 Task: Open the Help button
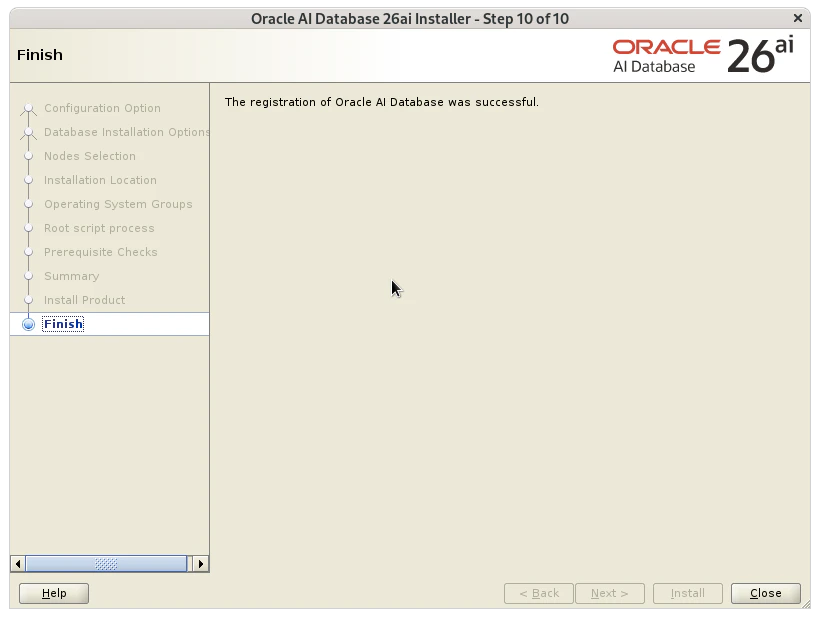54,593
